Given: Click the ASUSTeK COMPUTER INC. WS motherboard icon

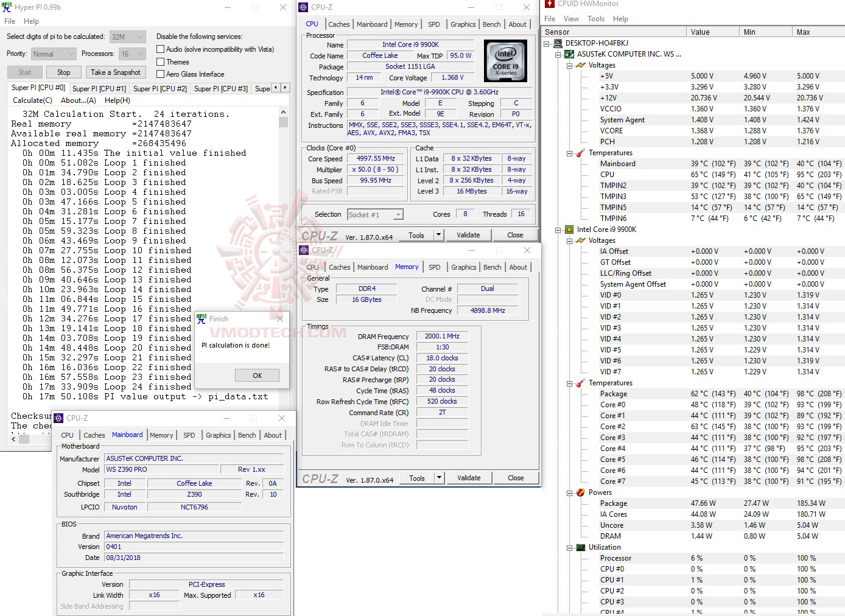Looking at the screenshot, I should pos(569,54).
